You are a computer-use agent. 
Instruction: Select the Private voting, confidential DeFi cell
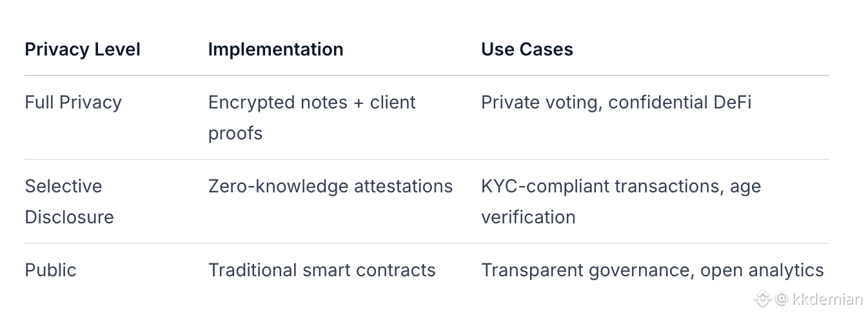(616, 103)
